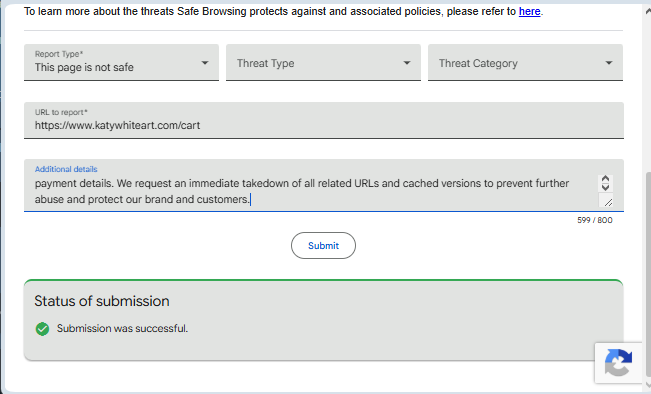Expand the Threat Type dropdown
The height and width of the screenshot is (394, 651).
click(x=323, y=62)
